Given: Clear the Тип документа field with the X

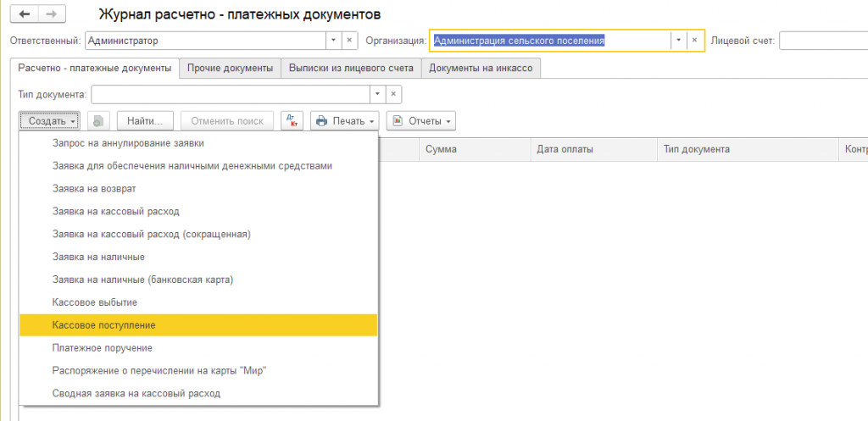Looking at the screenshot, I should click(393, 94).
